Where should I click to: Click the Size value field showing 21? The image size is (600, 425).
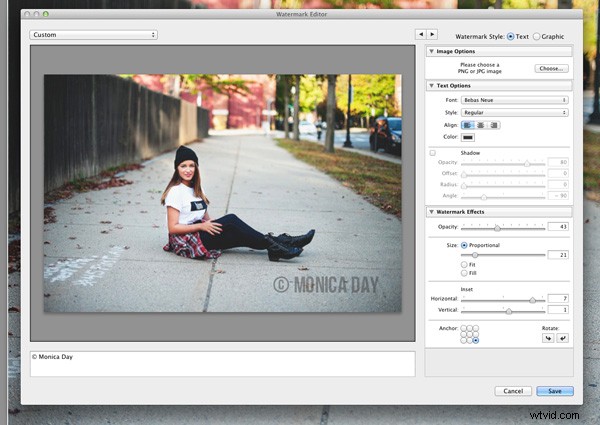coord(558,255)
